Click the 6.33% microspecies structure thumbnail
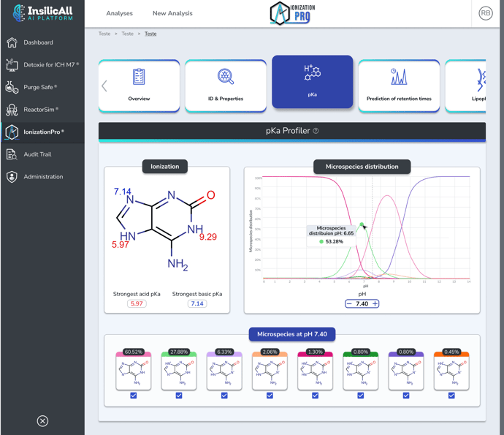504x435 pixels. click(224, 371)
